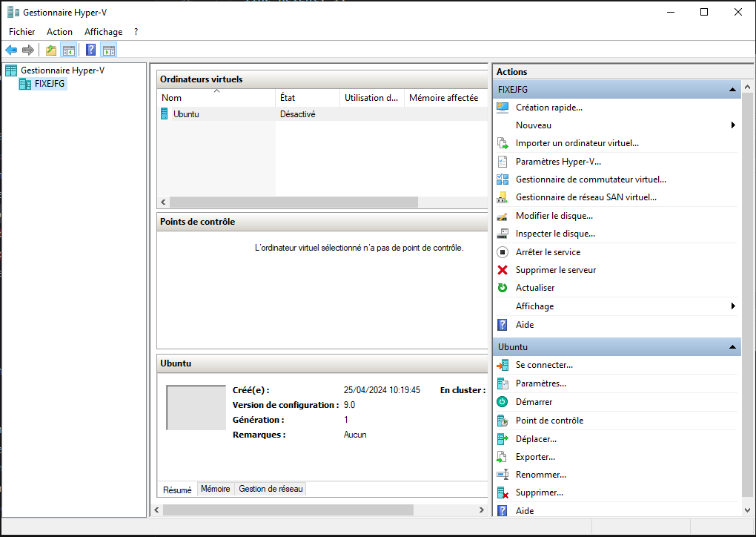Click the Gestionnaire de commutateur virtuel icon
The height and width of the screenshot is (537, 756).
click(503, 179)
